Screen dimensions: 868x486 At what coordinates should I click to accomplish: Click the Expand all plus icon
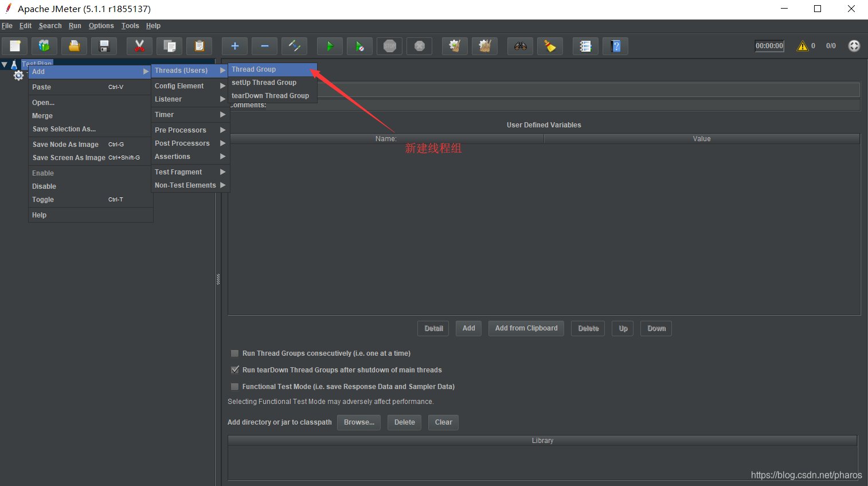click(x=234, y=46)
